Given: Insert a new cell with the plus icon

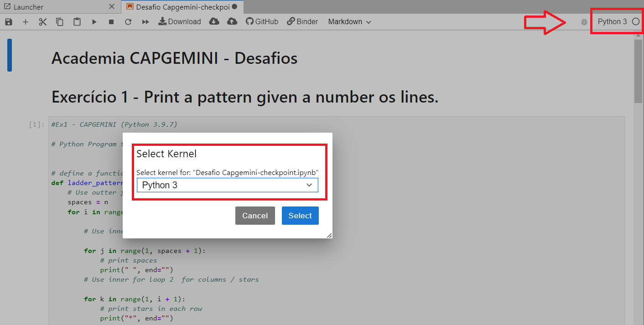Looking at the screenshot, I should coord(26,21).
